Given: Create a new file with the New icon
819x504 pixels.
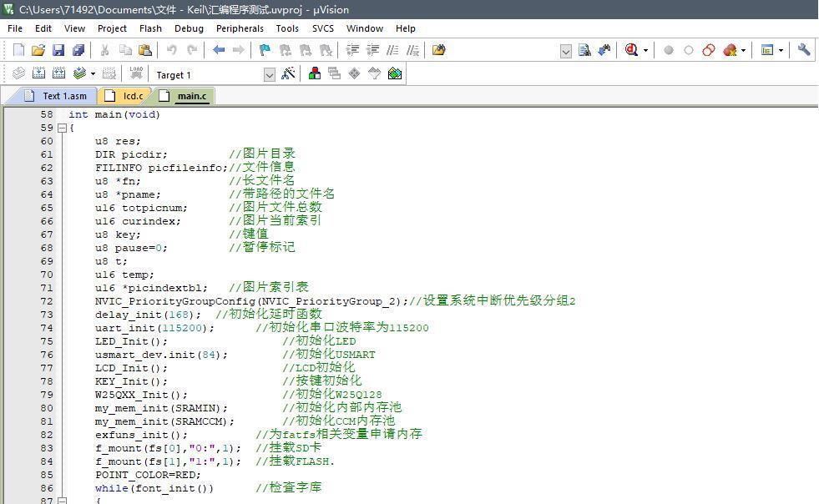Looking at the screenshot, I should (18, 50).
